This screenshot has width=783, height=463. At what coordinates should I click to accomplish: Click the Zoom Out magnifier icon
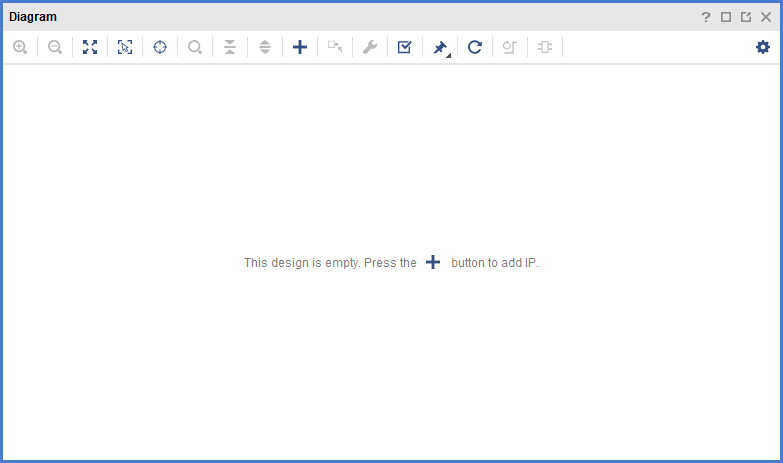click(x=55, y=47)
